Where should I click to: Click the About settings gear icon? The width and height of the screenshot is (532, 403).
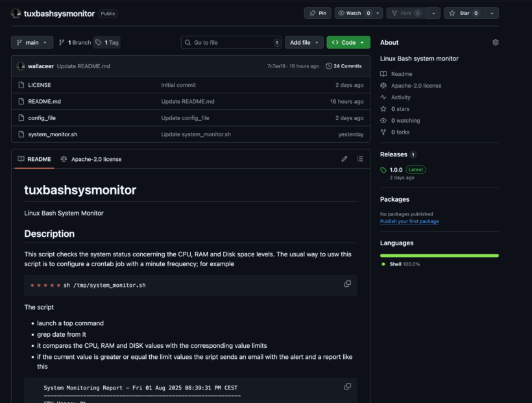[x=496, y=42]
